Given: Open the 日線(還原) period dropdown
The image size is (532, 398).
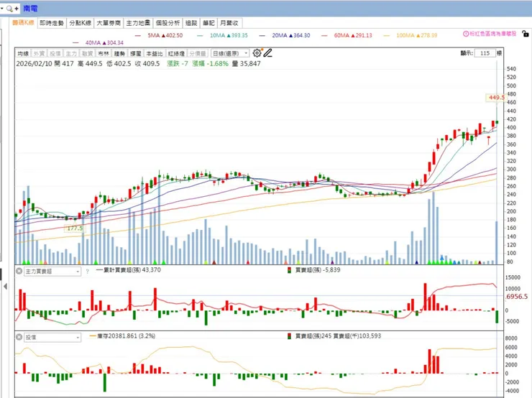Looking at the screenshot, I should click(x=230, y=53).
